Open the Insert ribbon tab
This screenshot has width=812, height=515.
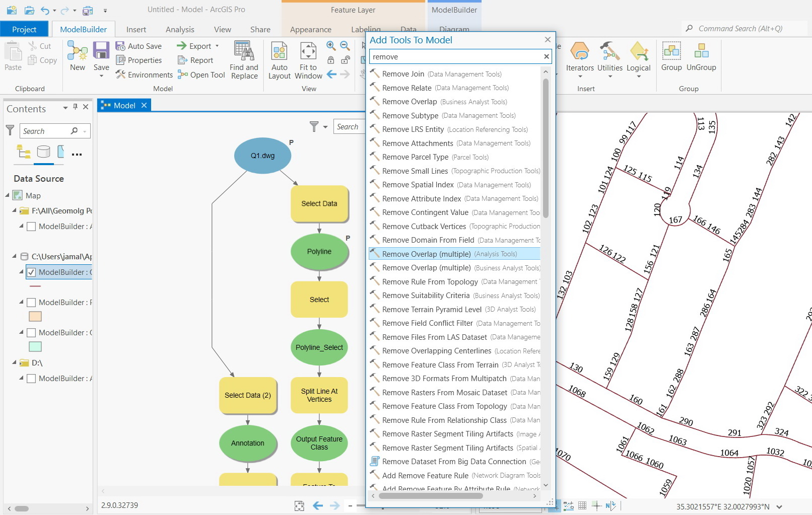136,29
